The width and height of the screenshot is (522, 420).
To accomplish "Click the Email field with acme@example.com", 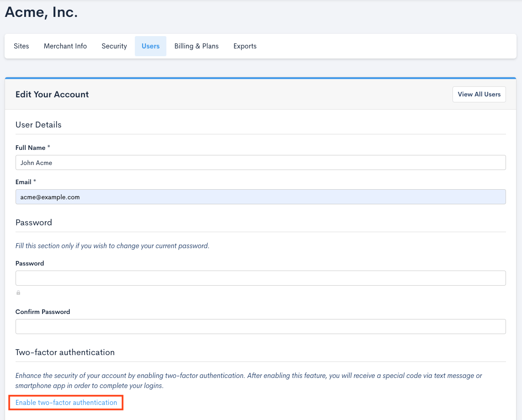I will coord(261,197).
